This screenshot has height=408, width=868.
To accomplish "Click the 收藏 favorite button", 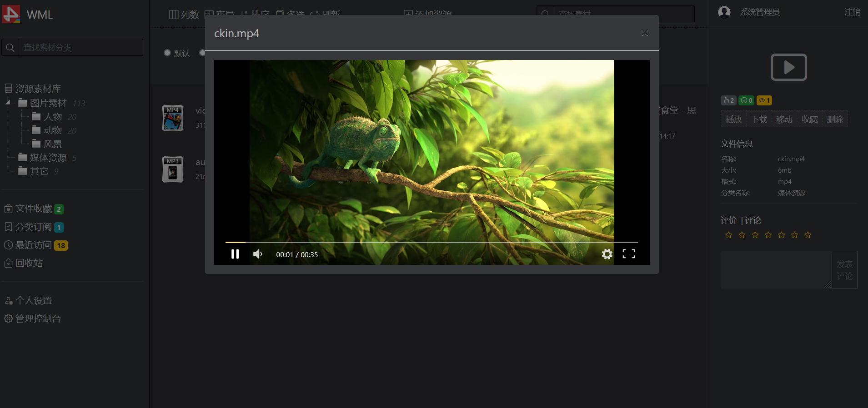I will click(x=810, y=119).
